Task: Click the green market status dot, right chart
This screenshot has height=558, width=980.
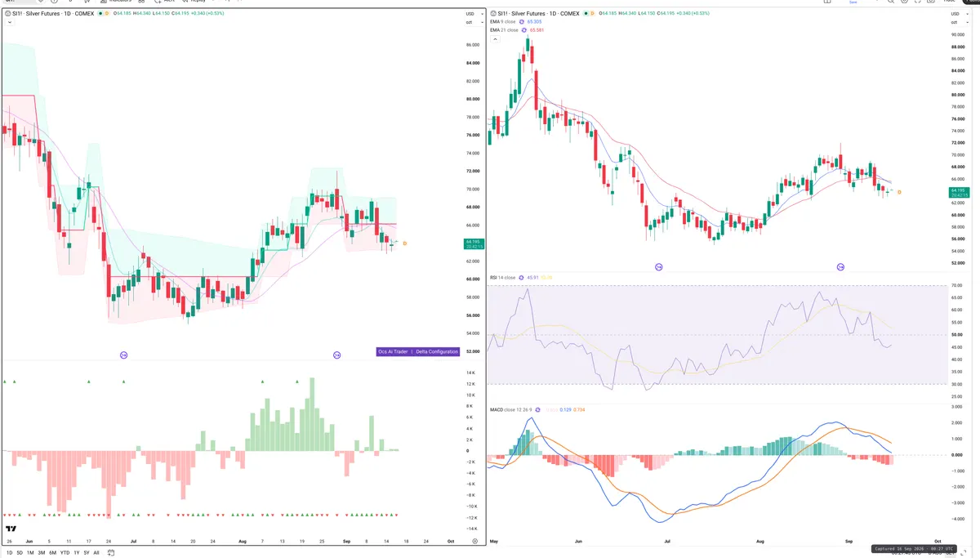Action: click(586, 13)
